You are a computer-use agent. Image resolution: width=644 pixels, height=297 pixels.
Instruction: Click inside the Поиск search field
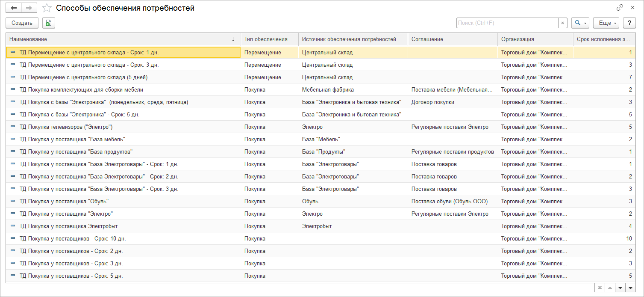[506, 23]
